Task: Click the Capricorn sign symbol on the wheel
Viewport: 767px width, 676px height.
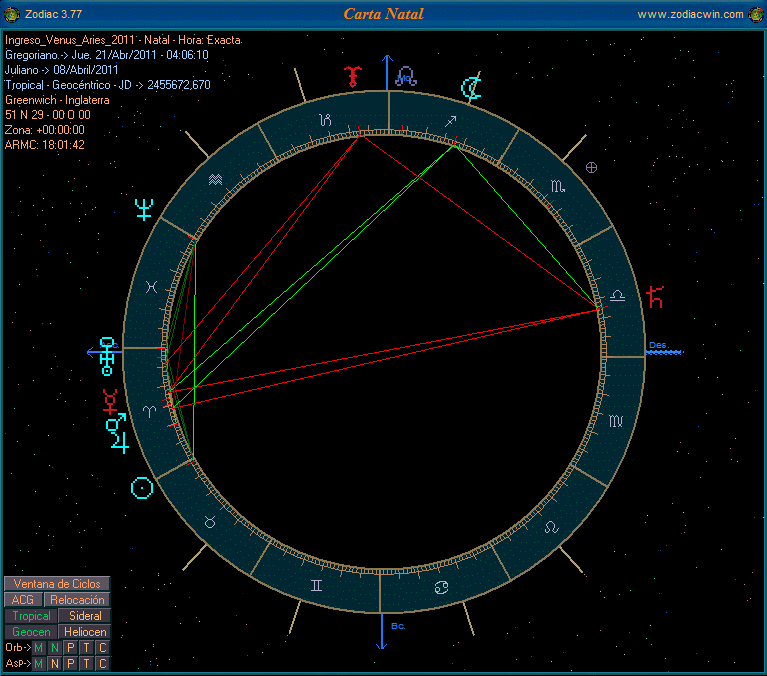Action: coord(325,119)
